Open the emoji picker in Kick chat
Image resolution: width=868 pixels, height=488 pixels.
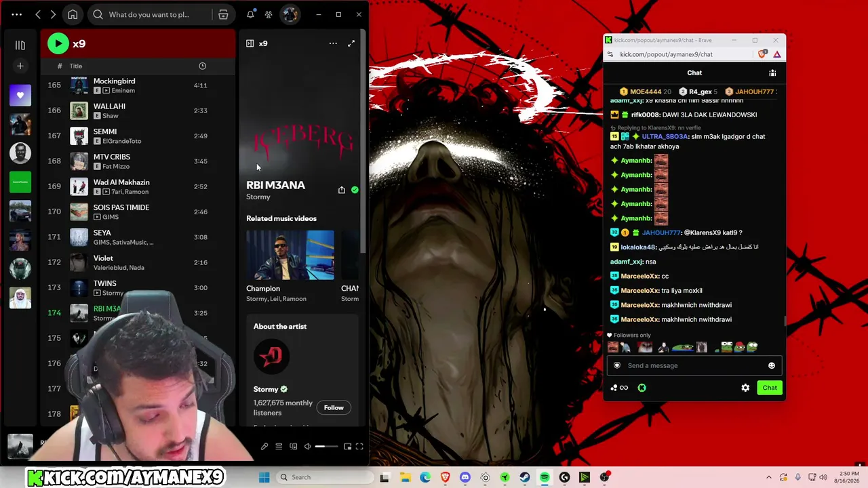coord(772,365)
